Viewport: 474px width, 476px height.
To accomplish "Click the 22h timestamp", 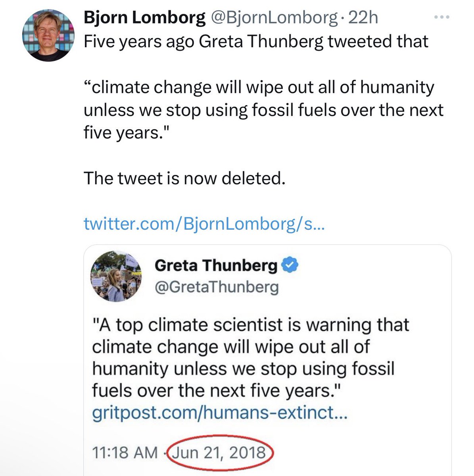I will point(363,18).
